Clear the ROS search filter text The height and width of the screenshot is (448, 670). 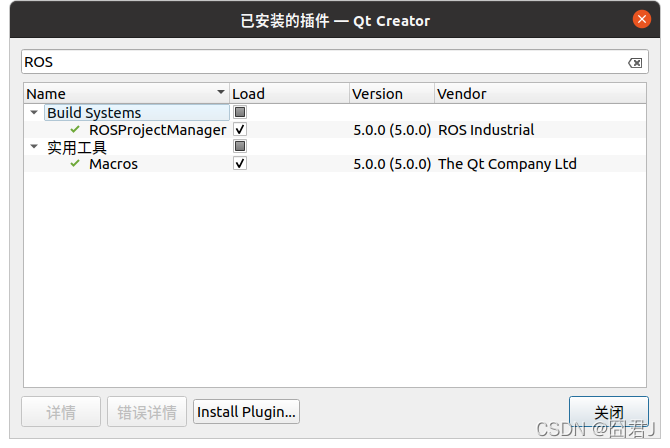coord(635,62)
